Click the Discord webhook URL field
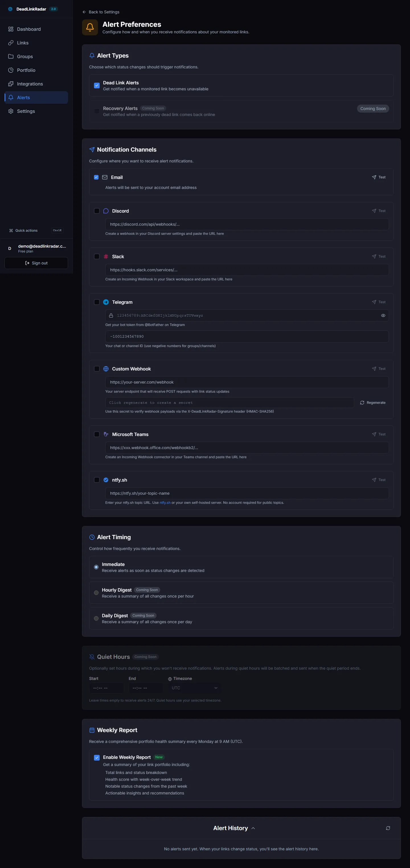The height and width of the screenshot is (868, 410). pyautogui.click(x=247, y=225)
